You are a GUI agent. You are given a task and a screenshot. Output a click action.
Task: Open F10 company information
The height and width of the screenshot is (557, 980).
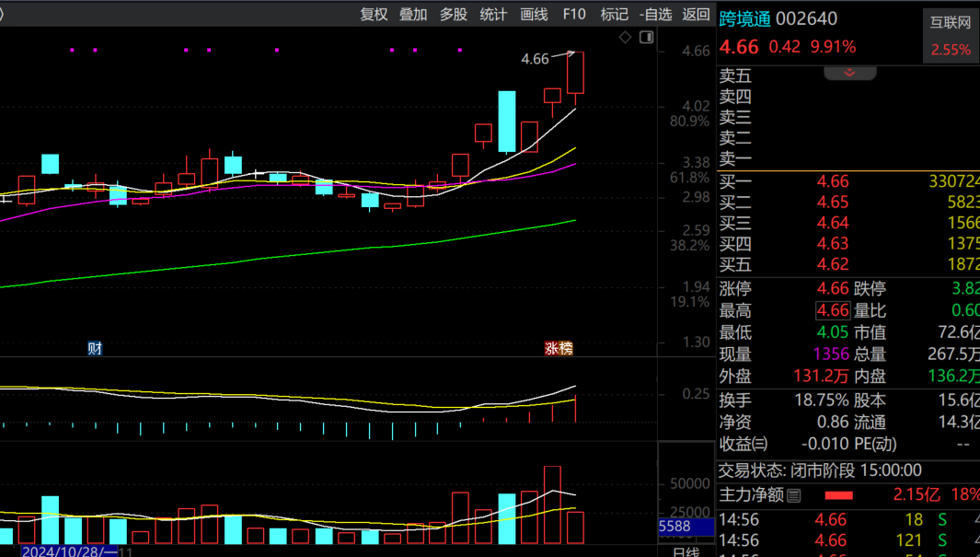[574, 15]
